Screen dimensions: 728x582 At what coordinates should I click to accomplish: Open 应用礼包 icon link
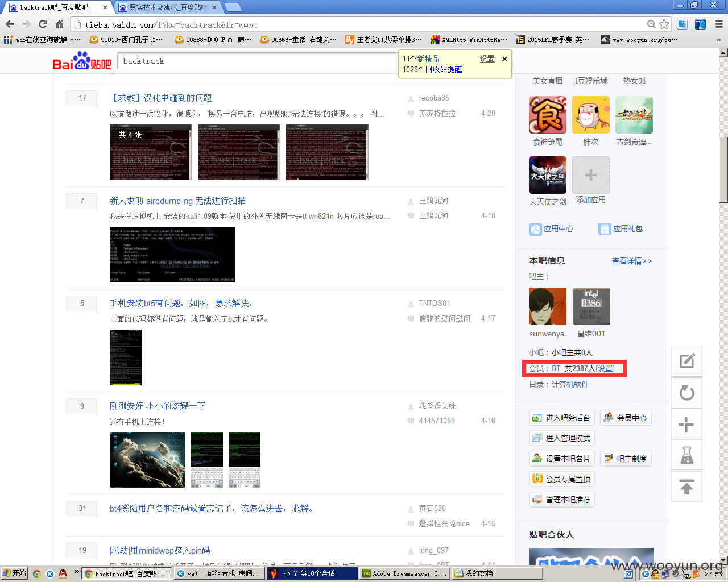[621, 228]
